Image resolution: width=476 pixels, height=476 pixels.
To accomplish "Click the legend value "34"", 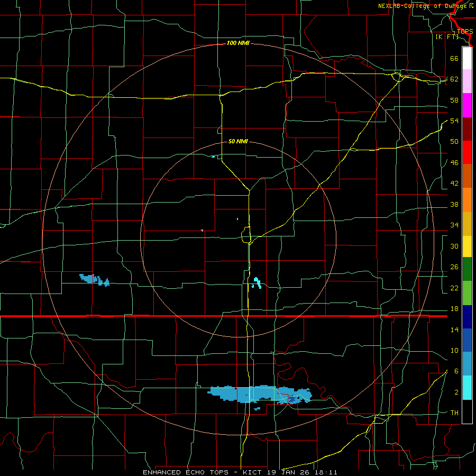I will pyautogui.click(x=454, y=225).
